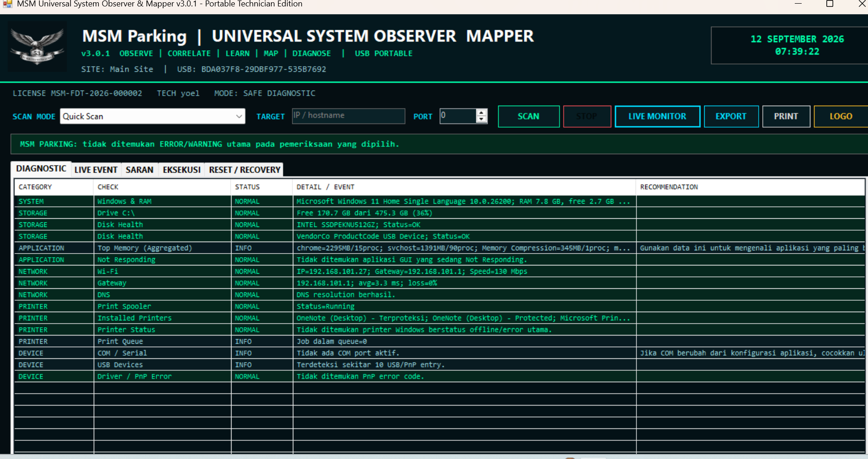Open the SCAN MODE combo box
The height and width of the screenshot is (459, 868).
tap(152, 116)
